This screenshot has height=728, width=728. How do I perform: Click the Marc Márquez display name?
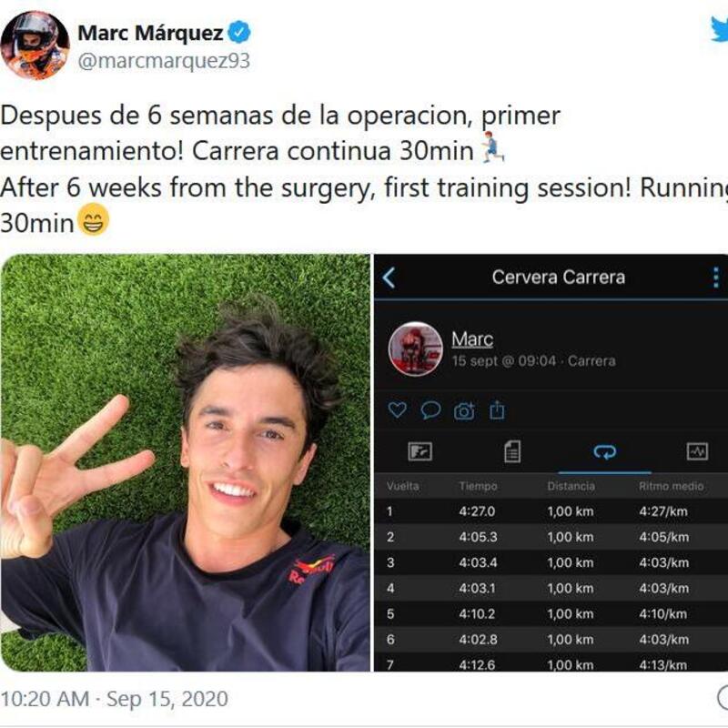tap(150, 33)
